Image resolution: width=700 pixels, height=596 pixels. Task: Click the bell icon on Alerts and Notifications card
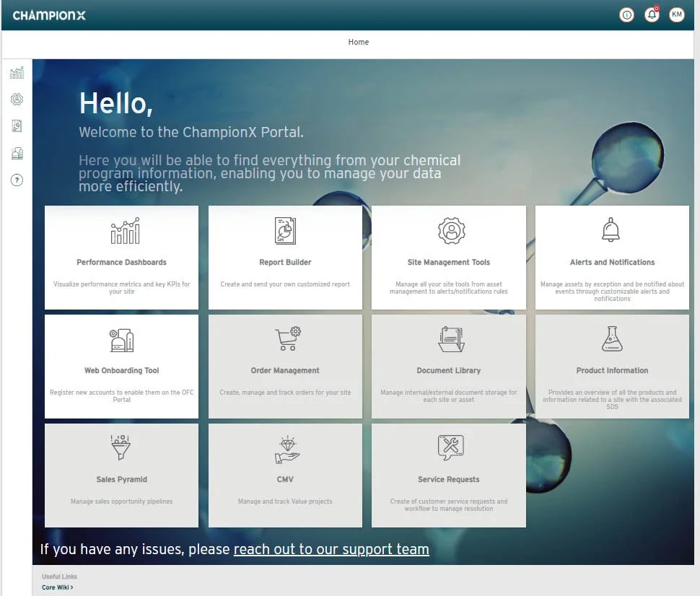point(611,230)
